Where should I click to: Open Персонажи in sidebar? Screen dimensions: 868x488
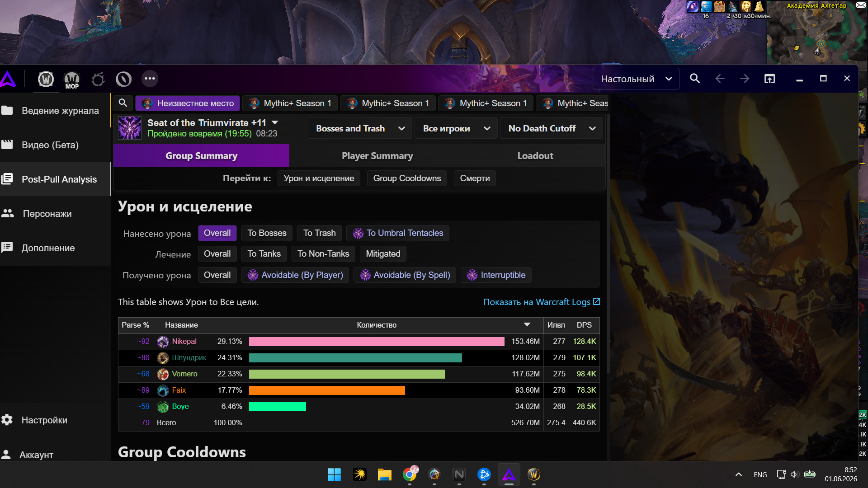[x=55, y=214]
